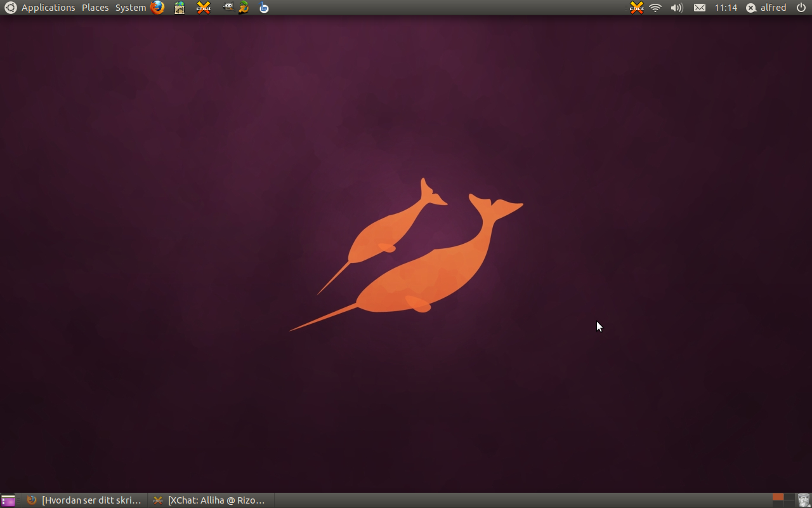Open the alfred user status menu
This screenshot has height=508, width=812.
tap(766, 8)
